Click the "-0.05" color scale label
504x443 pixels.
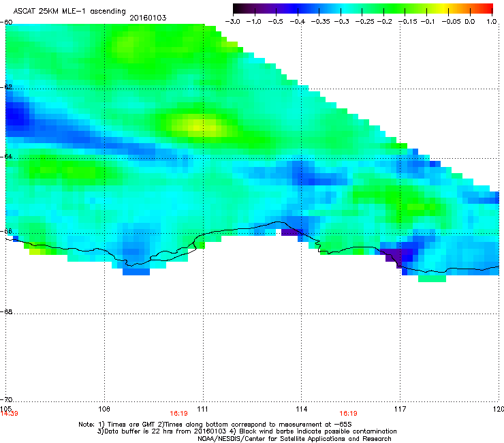coord(452,22)
